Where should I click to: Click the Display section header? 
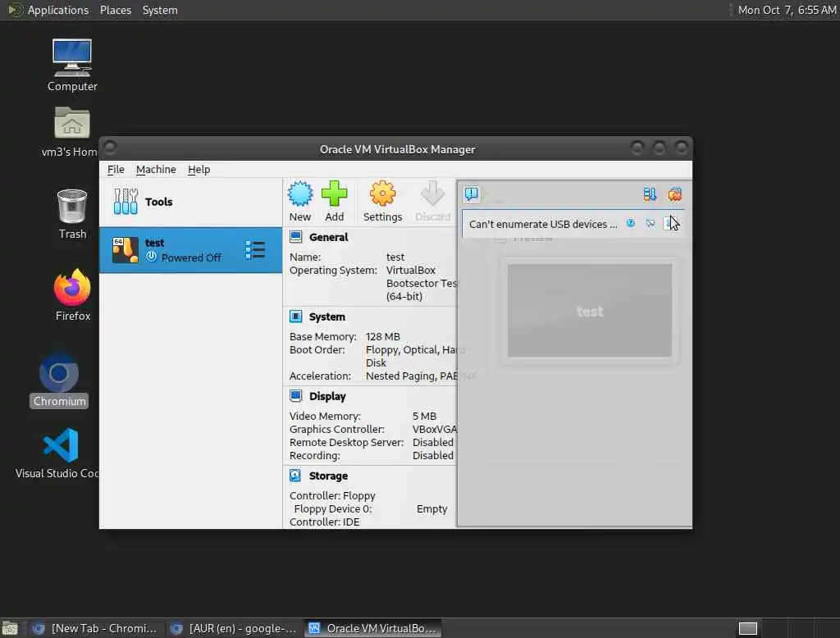[327, 396]
